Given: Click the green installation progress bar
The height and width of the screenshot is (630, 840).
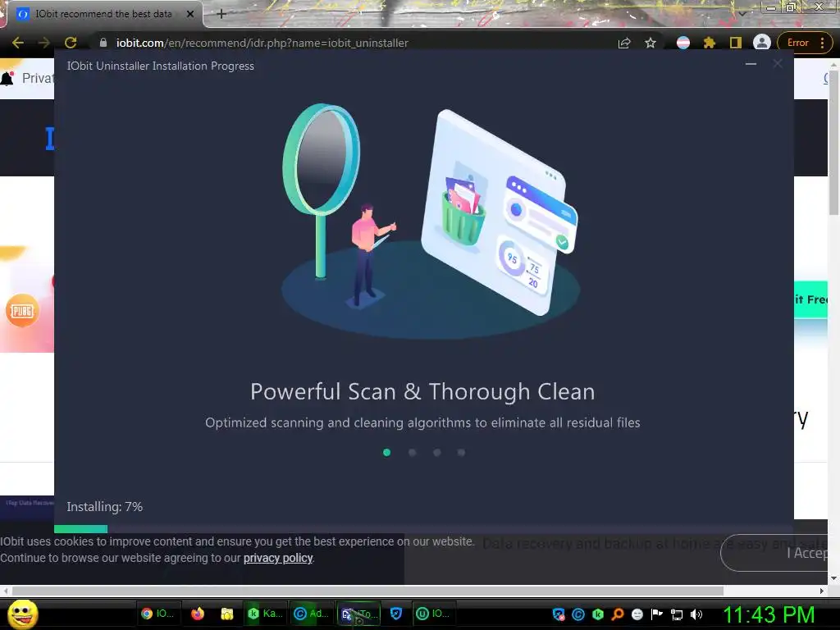Looking at the screenshot, I should point(81,529).
